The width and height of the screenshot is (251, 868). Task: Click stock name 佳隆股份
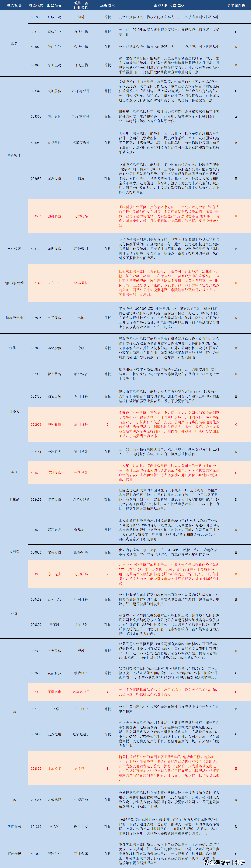click(x=54, y=499)
